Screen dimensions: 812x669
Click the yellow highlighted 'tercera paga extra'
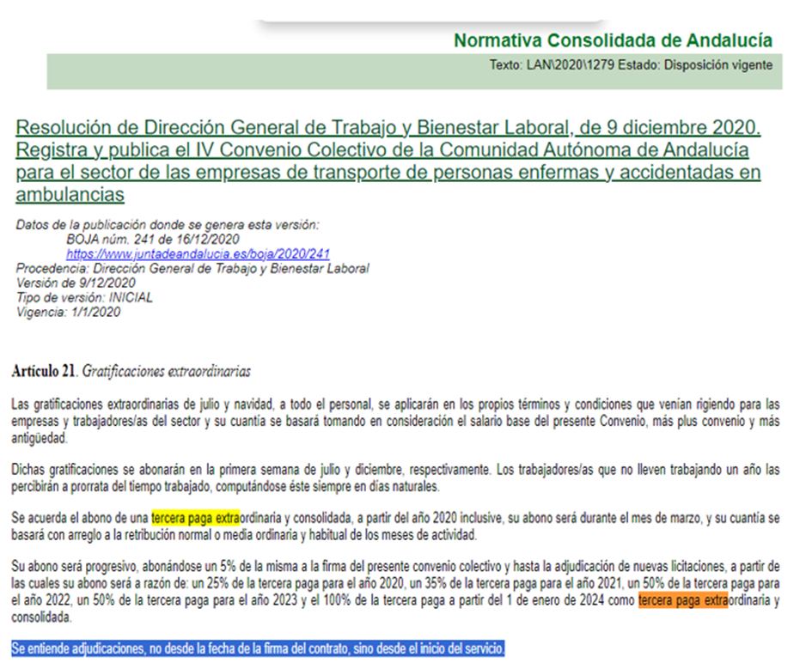(194, 520)
